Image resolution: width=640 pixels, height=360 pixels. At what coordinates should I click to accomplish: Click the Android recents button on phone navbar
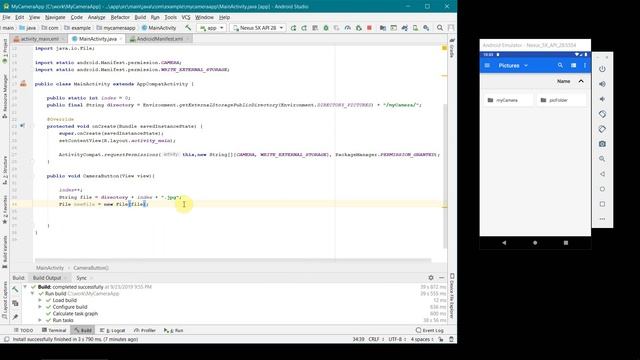[566, 242]
